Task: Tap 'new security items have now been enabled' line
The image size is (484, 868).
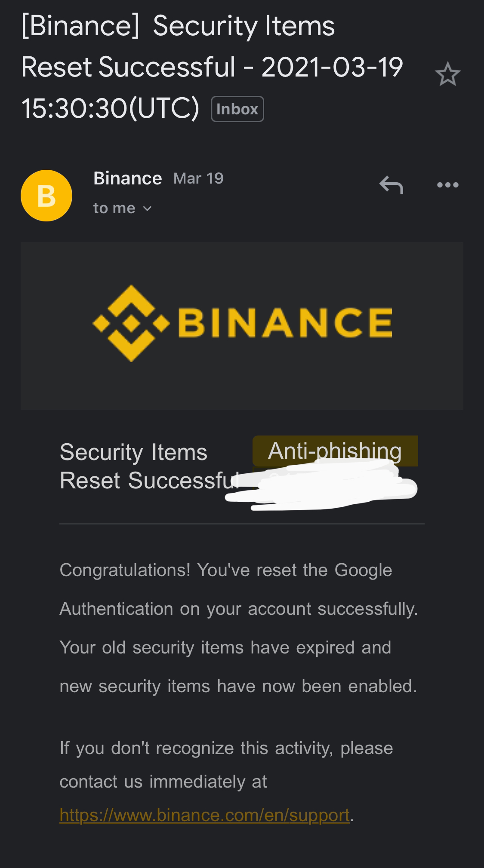Action: (x=238, y=686)
